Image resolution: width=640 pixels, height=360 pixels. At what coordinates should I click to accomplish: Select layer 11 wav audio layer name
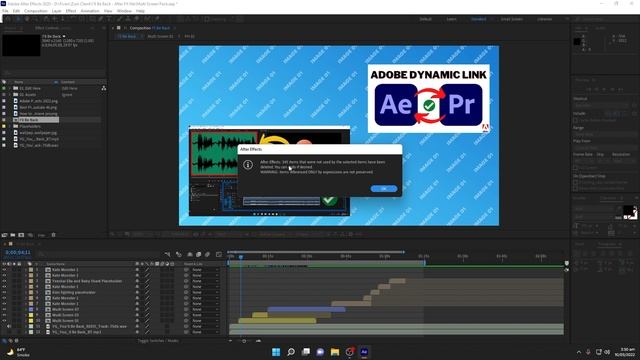point(89,327)
